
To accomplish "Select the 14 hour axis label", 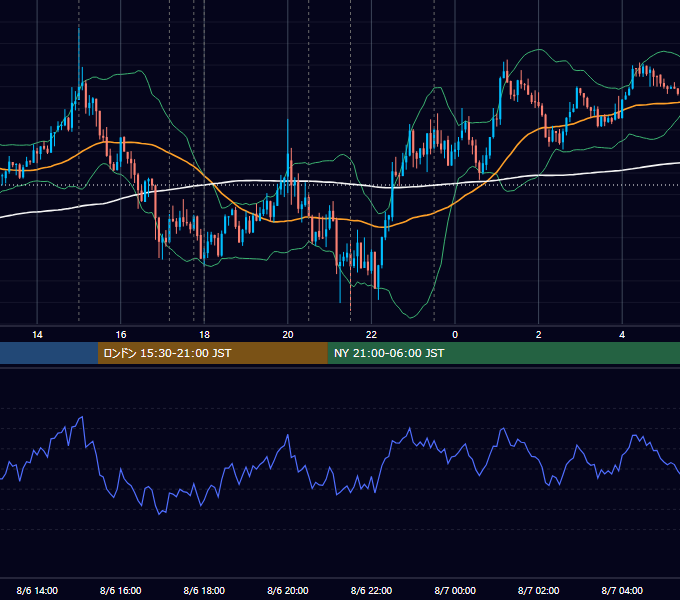I will (37, 335).
